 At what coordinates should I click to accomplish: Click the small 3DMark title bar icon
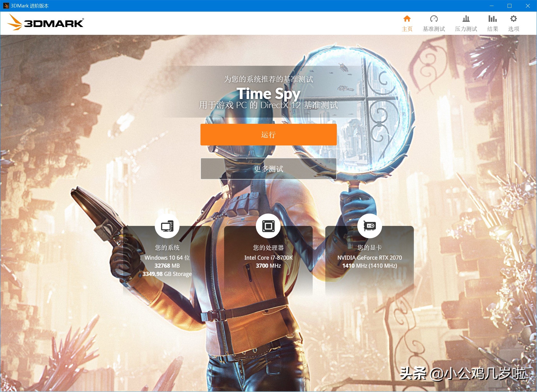6,6
